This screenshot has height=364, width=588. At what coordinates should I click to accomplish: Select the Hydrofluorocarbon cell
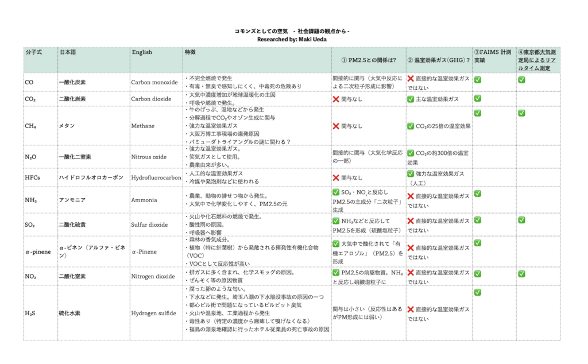pyautogui.click(x=156, y=178)
